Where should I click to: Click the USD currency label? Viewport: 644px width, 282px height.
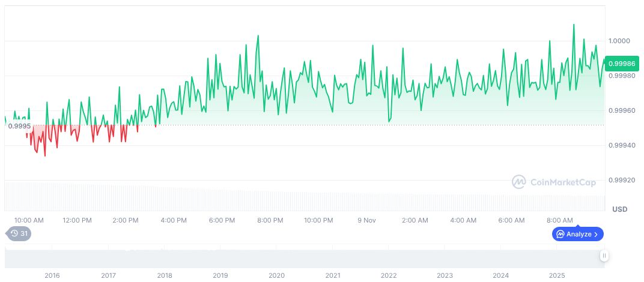(x=619, y=209)
